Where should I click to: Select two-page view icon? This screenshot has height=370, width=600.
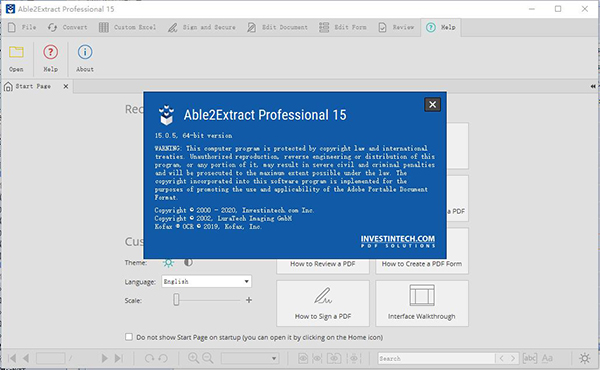pyautogui.click(x=334, y=358)
